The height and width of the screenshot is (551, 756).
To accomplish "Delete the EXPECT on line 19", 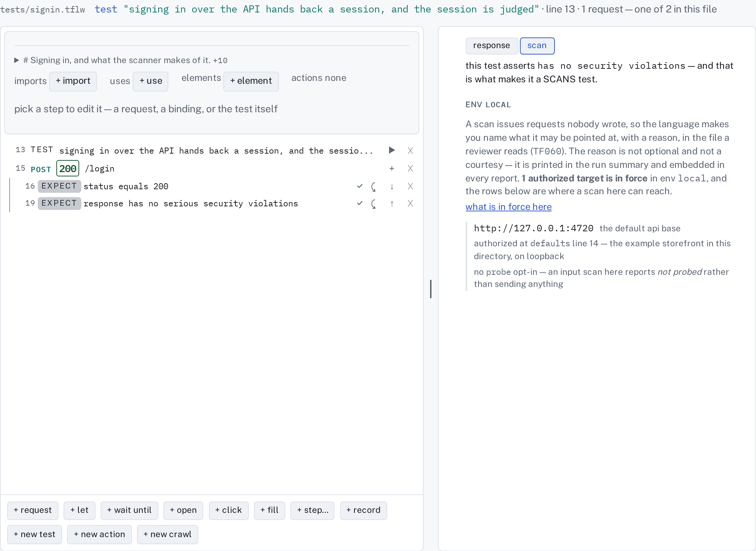I will [410, 204].
